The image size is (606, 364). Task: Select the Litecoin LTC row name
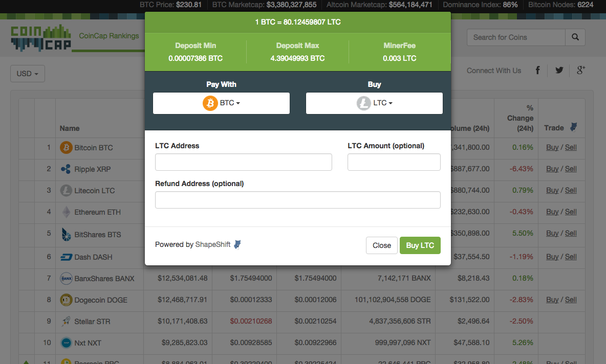[x=94, y=191]
